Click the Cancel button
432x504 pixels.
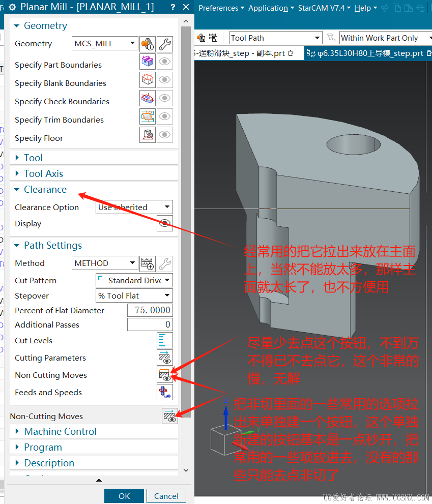click(x=166, y=496)
